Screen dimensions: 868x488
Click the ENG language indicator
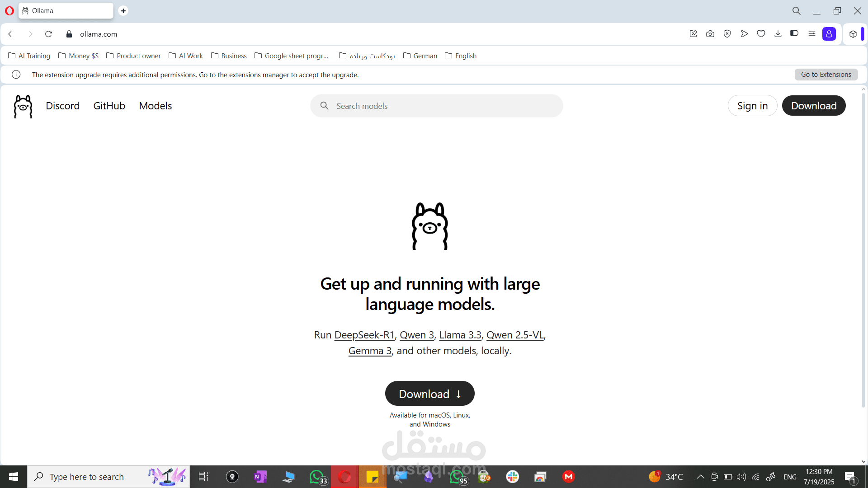(790, 477)
